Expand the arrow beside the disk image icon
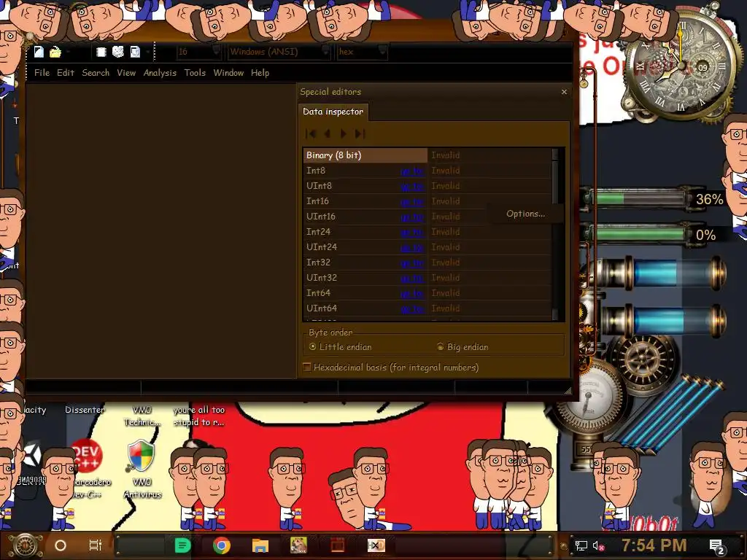This screenshot has height=560, width=747. pos(147,52)
